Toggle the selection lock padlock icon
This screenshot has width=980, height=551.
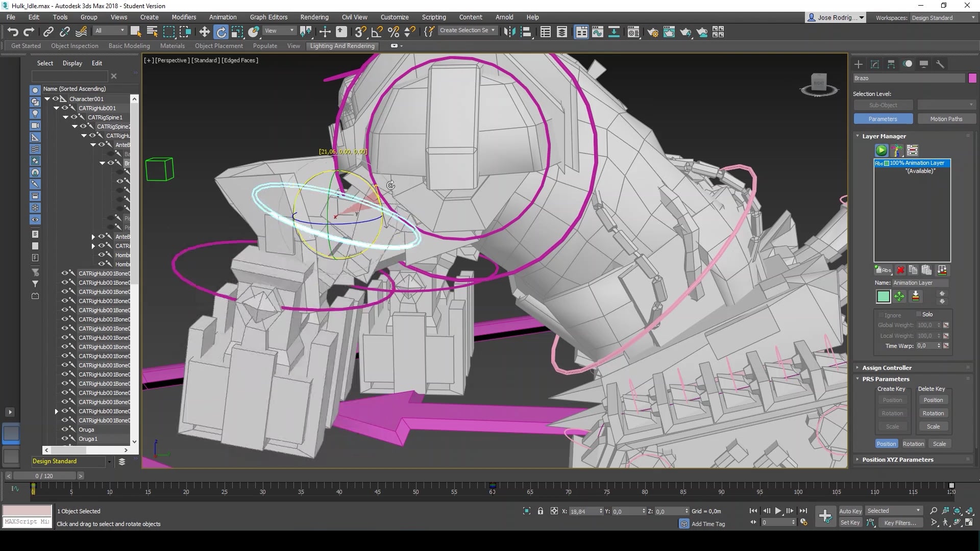click(540, 511)
